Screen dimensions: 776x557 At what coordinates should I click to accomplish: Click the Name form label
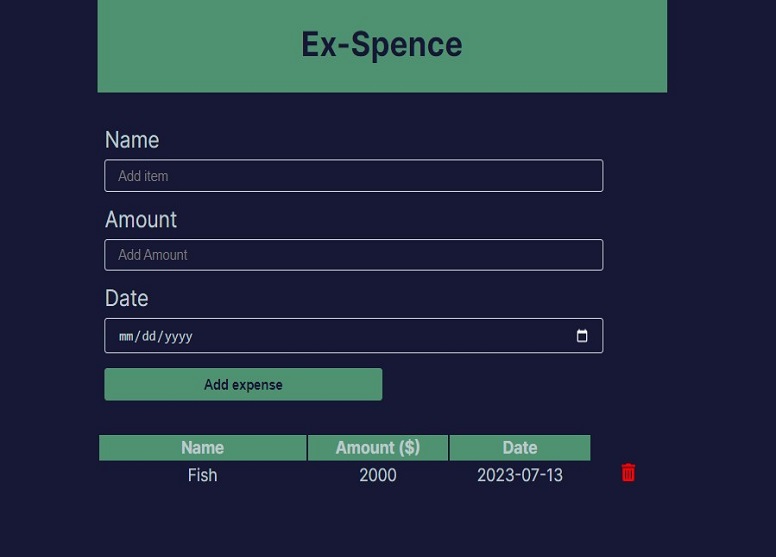(x=132, y=140)
